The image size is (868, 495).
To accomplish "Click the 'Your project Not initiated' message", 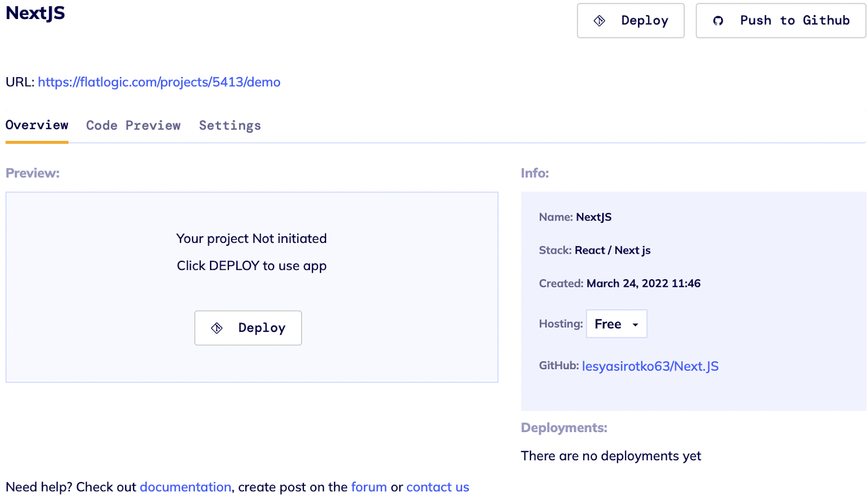I will coord(252,239).
